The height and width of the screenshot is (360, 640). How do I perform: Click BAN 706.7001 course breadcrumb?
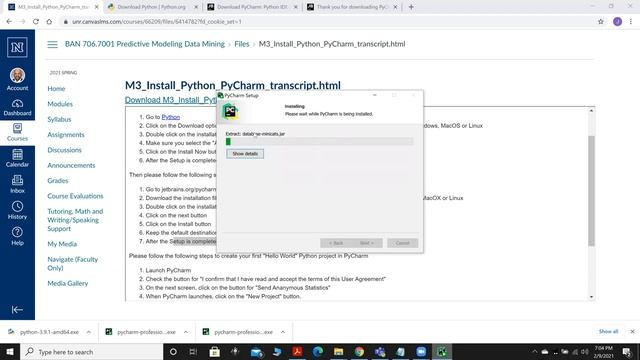tap(144, 44)
